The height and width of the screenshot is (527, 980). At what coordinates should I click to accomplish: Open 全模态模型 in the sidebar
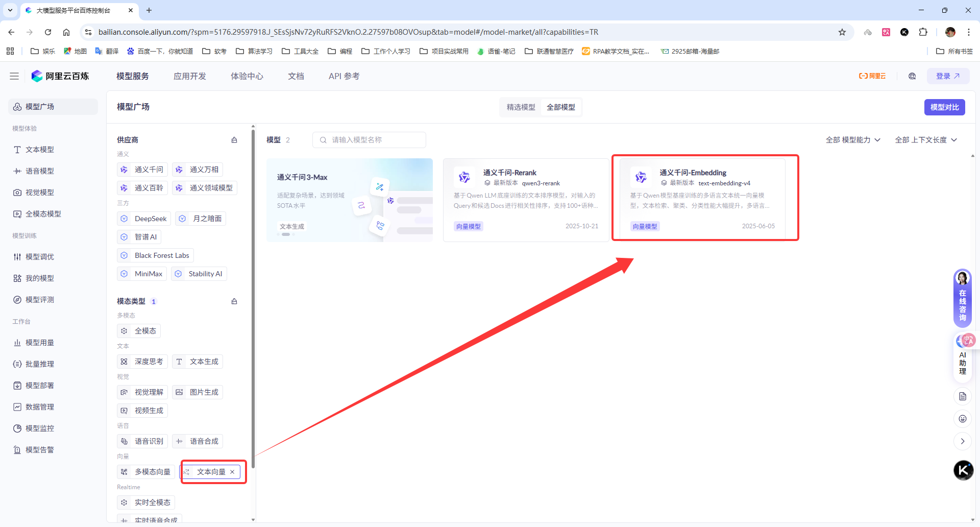click(53, 214)
